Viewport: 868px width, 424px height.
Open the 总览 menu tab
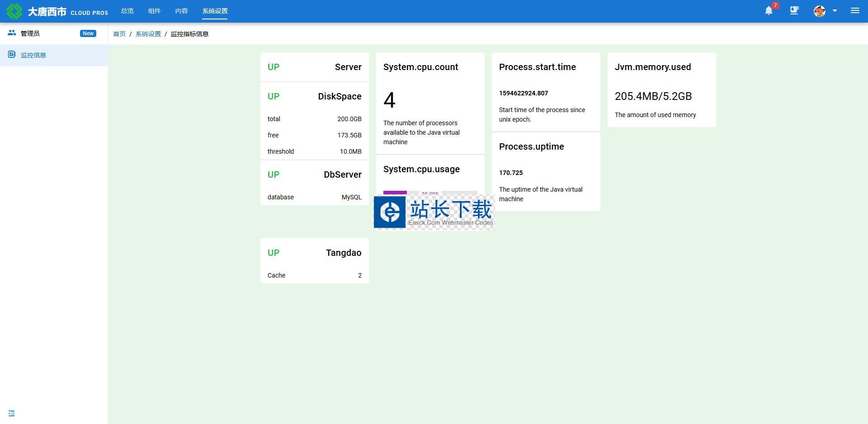pyautogui.click(x=127, y=11)
